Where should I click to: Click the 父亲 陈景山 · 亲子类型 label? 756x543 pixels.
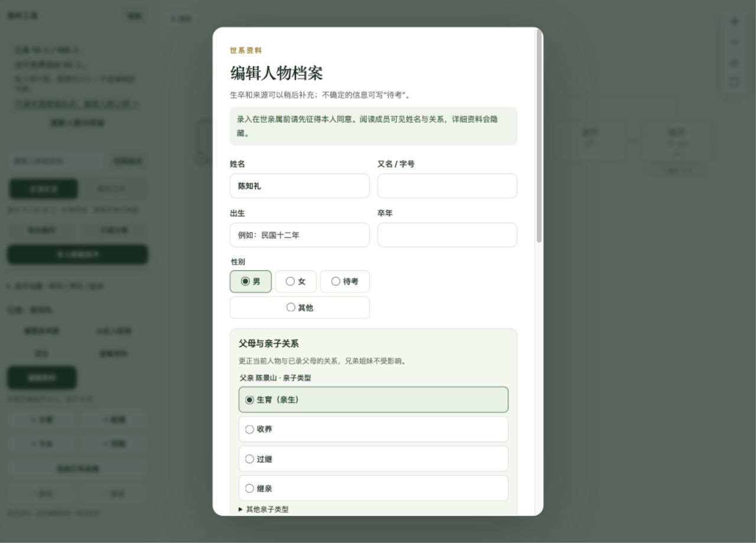275,378
